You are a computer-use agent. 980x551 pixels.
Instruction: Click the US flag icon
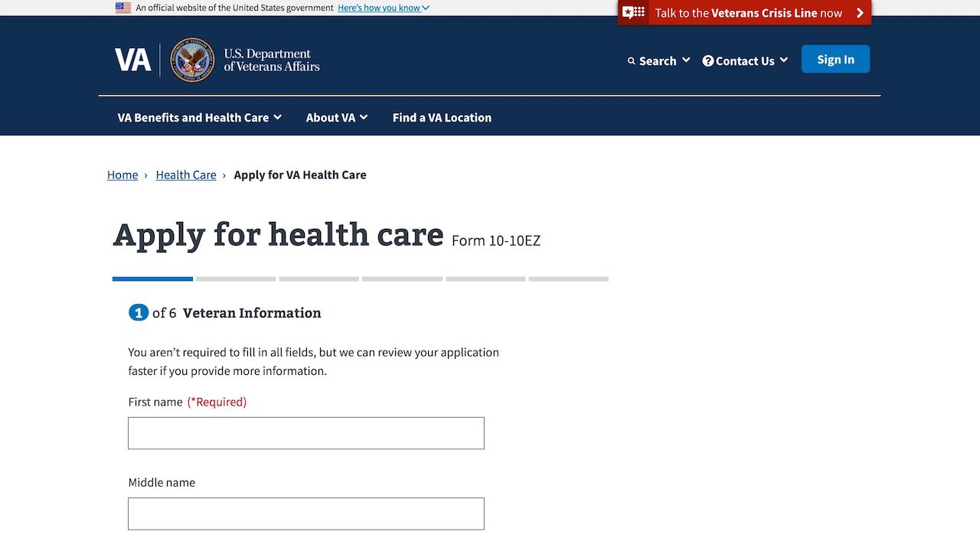(x=123, y=8)
